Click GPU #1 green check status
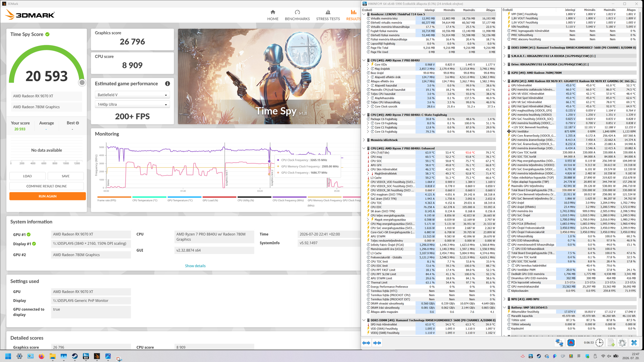This screenshot has height=362, width=644. (x=29, y=235)
